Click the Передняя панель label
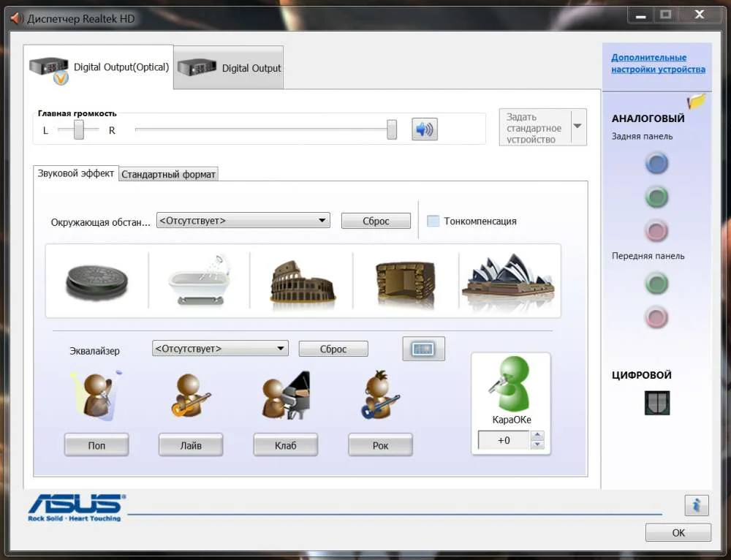The width and height of the screenshot is (731, 560). [x=648, y=256]
